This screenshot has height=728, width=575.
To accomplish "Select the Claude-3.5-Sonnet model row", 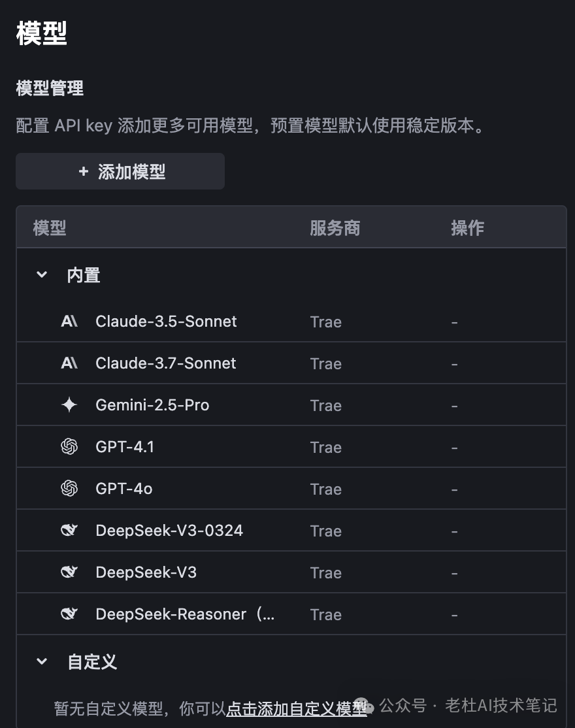I will pyautogui.click(x=166, y=322).
